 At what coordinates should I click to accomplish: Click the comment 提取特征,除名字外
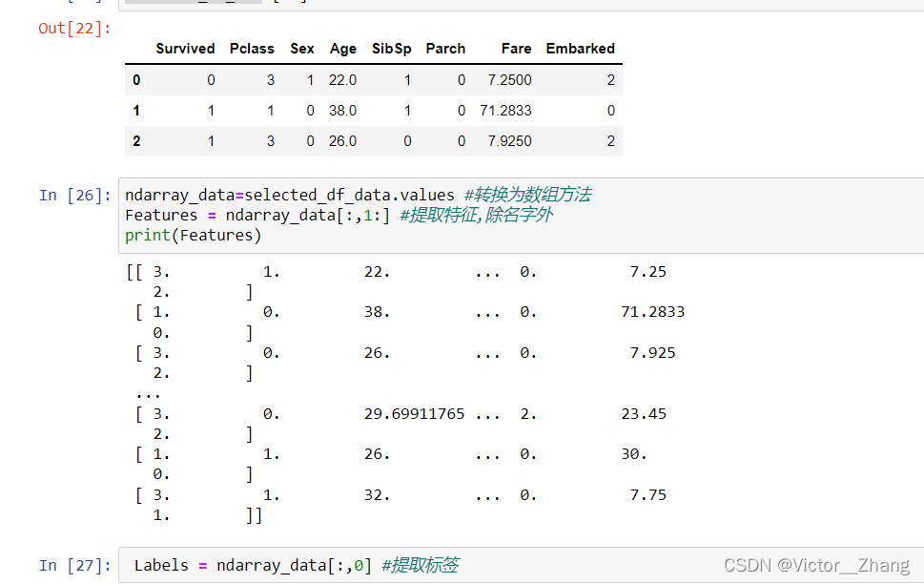point(476,215)
